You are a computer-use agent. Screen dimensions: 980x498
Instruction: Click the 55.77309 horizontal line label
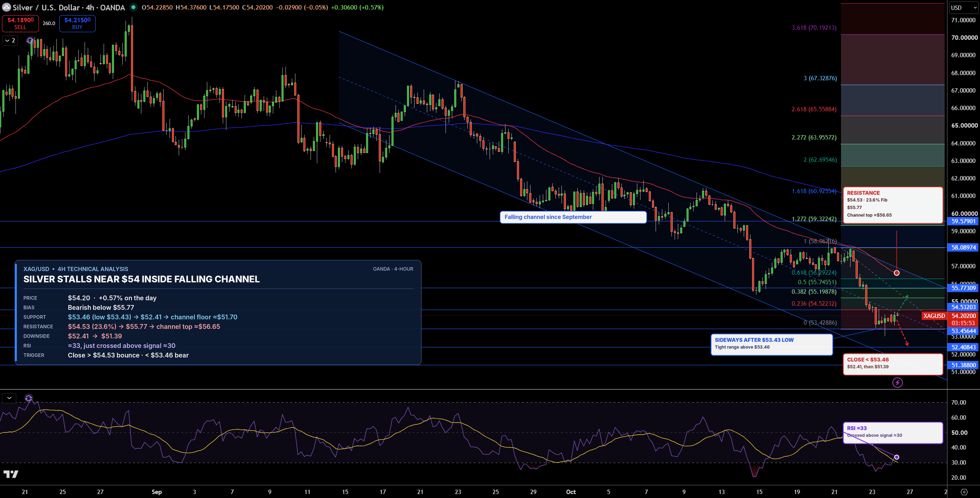click(963, 288)
